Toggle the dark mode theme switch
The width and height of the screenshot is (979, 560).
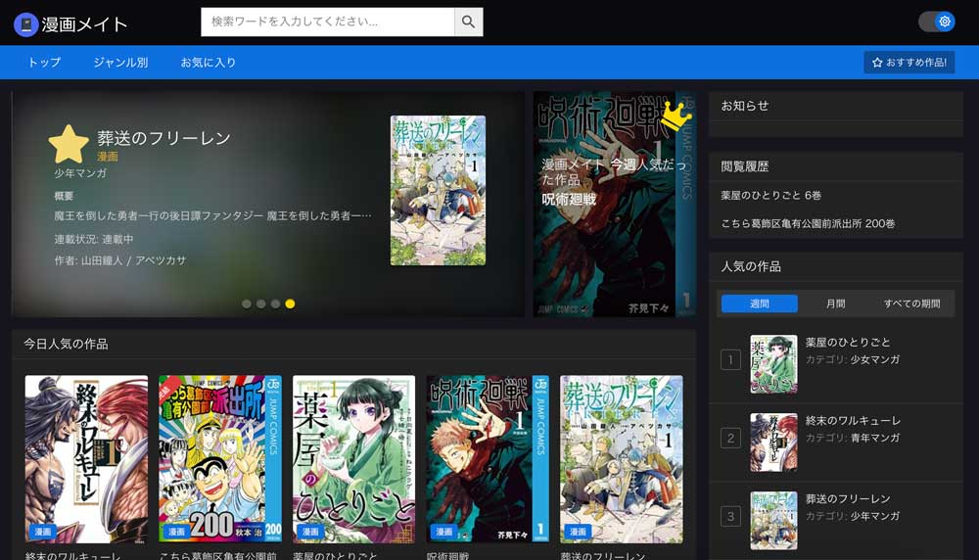[937, 22]
